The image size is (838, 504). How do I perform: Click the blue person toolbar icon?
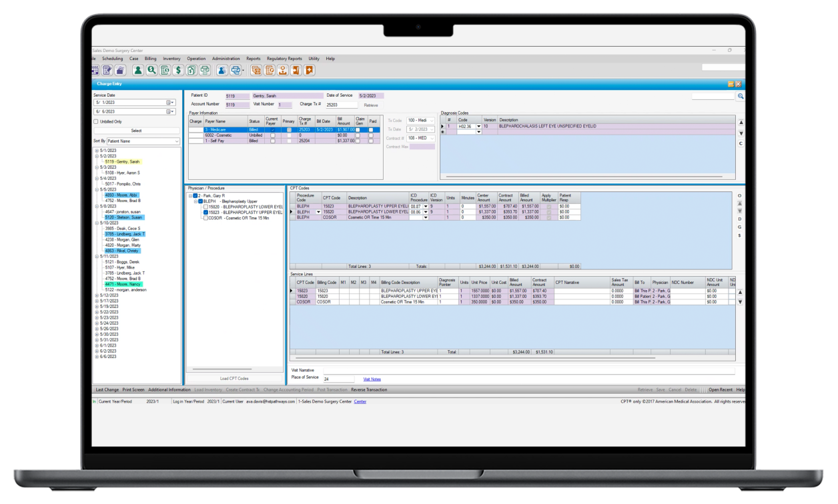pos(222,70)
